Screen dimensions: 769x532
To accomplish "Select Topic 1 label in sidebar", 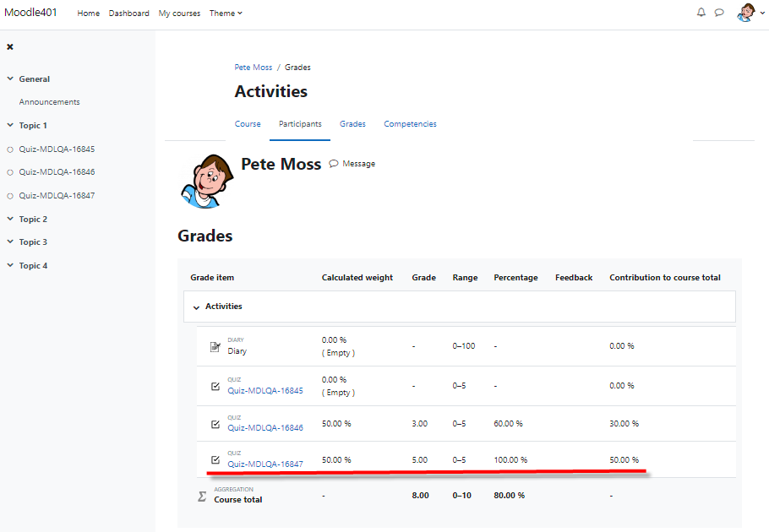I will (33, 126).
